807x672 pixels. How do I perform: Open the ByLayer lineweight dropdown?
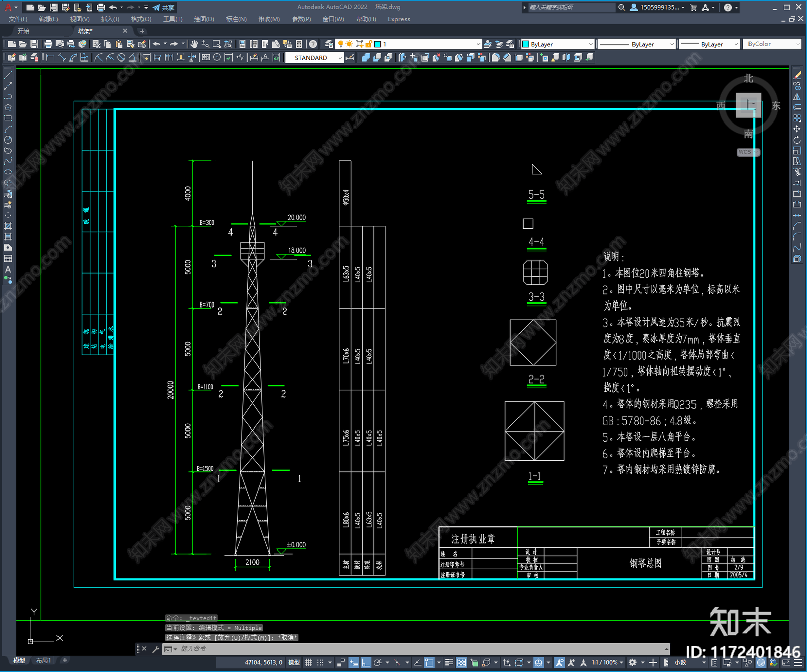[736, 44]
